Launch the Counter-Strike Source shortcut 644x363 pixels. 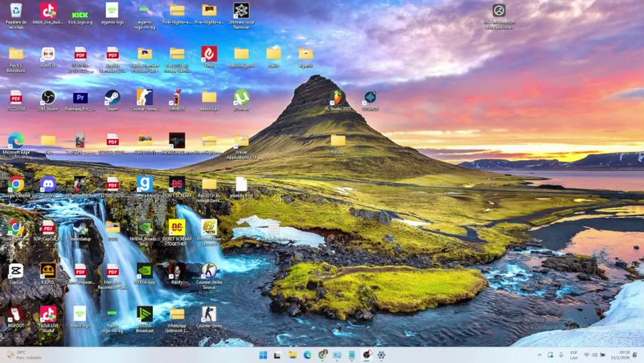point(209,275)
